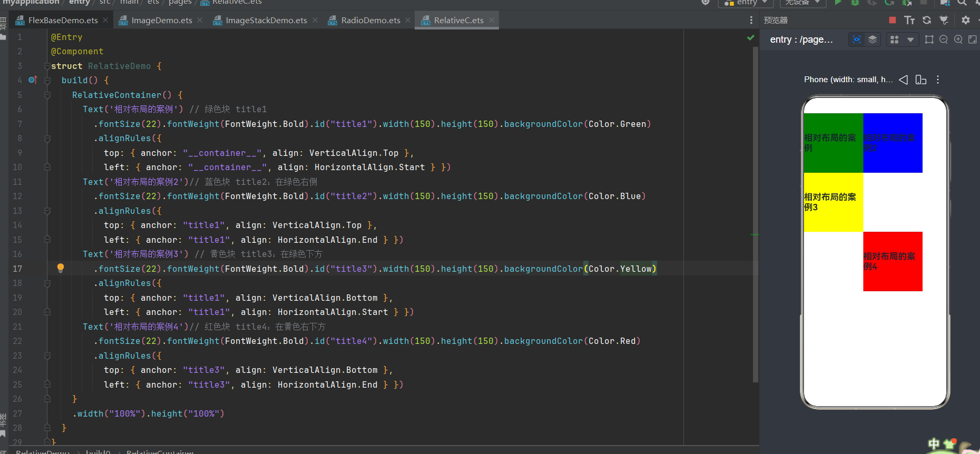Collapse the RelativeContainer fold on line 5

click(x=47, y=95)
